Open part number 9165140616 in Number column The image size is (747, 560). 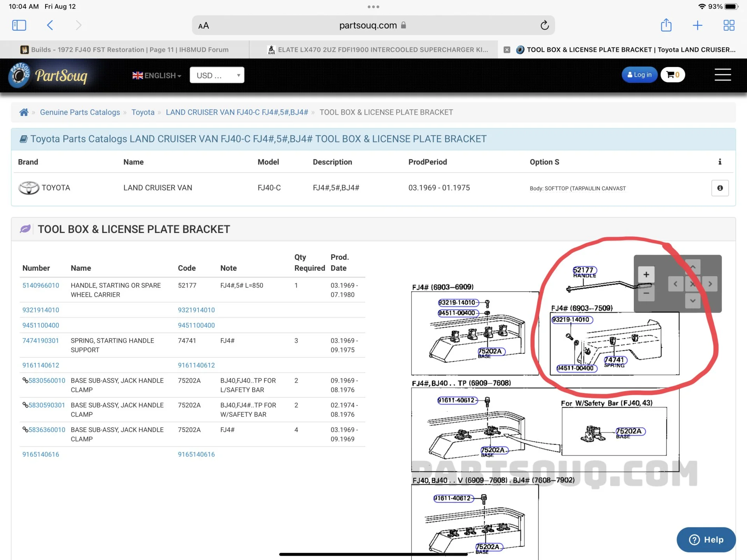click(x=41, y=454)
